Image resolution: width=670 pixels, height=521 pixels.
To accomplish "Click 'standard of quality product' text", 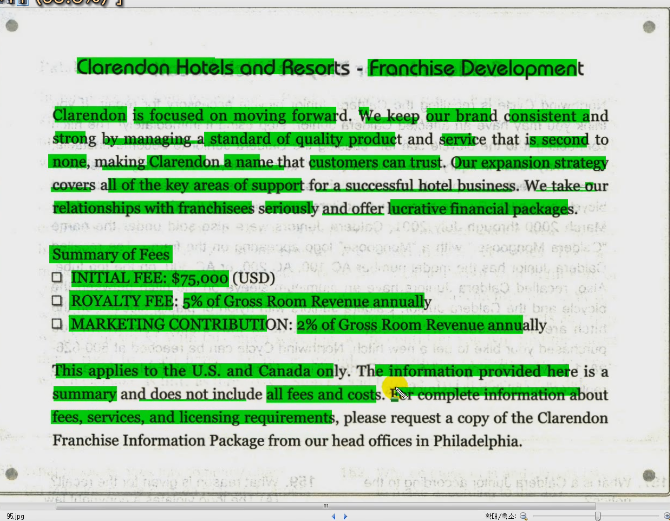I will (306, 139).
